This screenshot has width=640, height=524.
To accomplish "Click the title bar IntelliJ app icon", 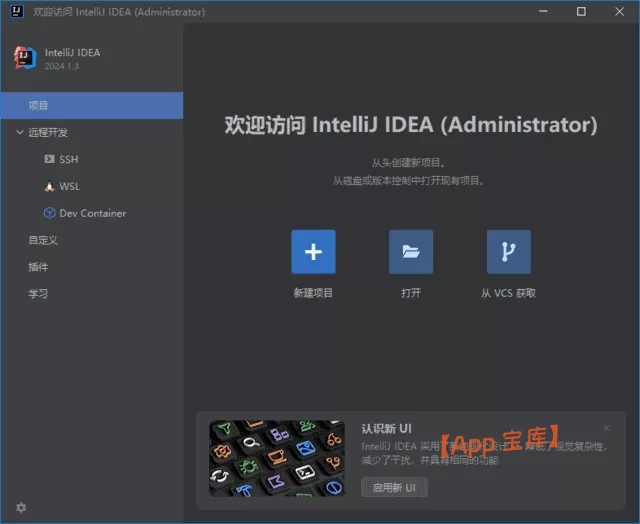I will [x=17, y=11].
